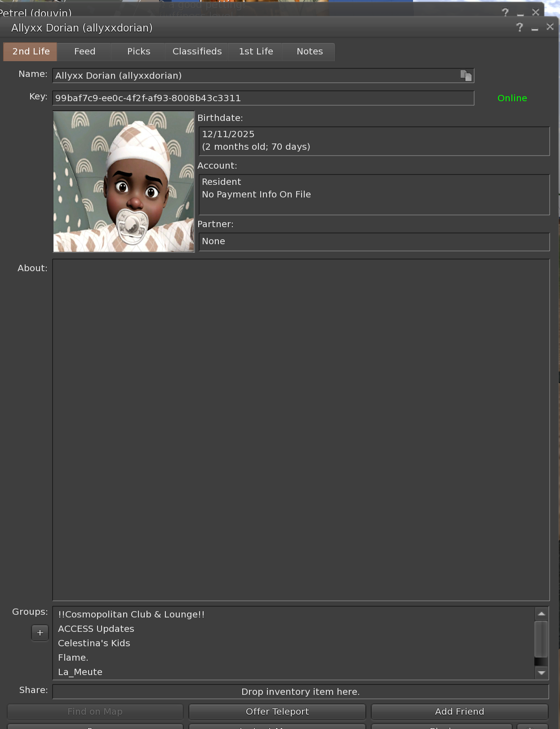Show the 1st Life tab

[x=256, y=52]
